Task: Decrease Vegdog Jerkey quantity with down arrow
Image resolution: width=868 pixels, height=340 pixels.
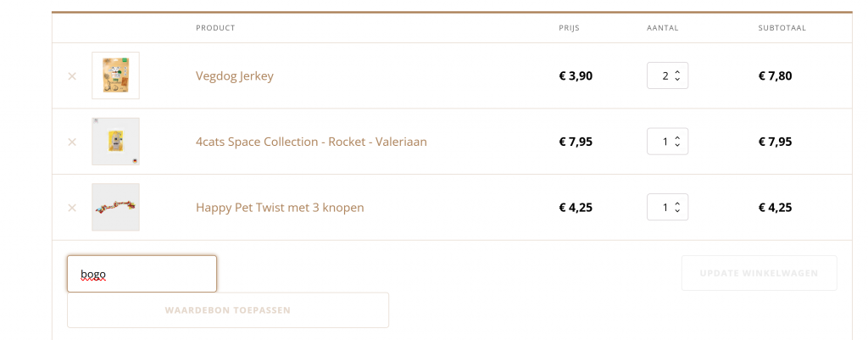Action: click(677, 79)
